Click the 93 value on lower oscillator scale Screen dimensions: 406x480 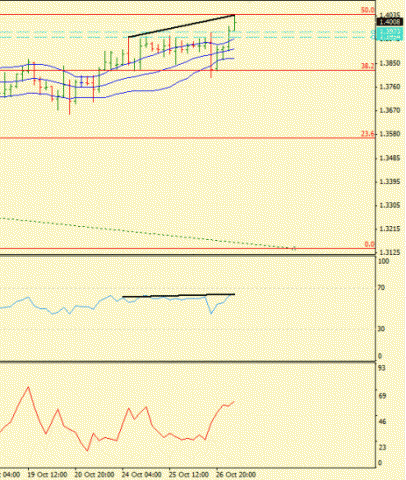click(x=382, y=368)
